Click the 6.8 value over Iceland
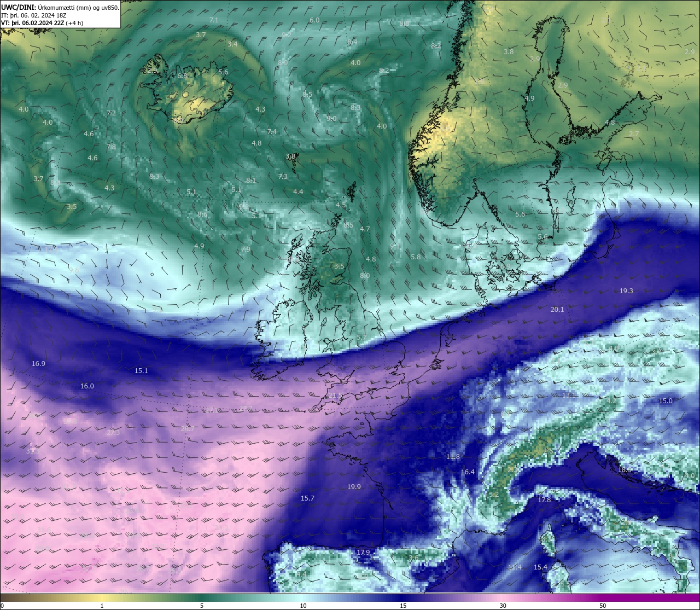 pyautogui.click(x=182, y=76)
